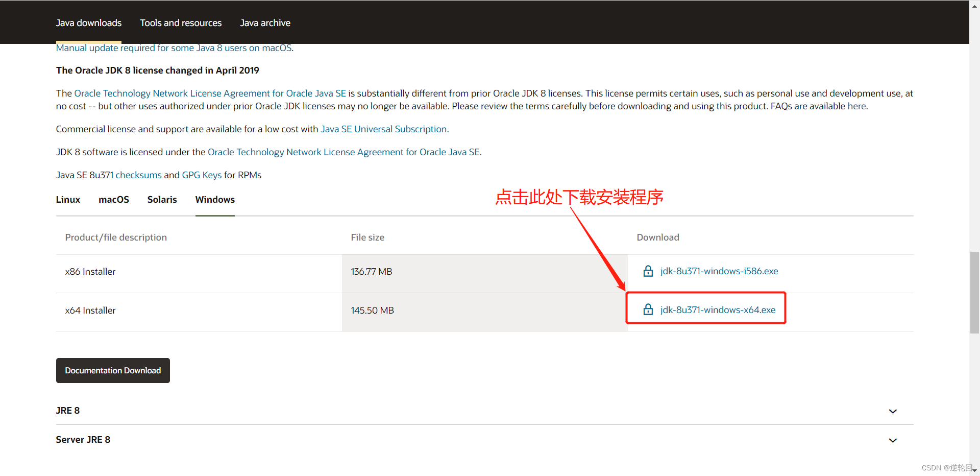Open Tools and resources nav item
980x476 pixels.
tap(181, 23)
